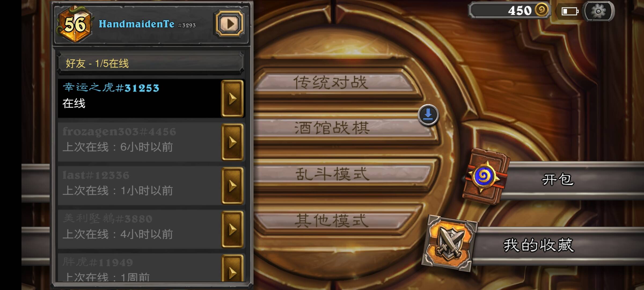Image resolution: width=644 pixels, height=290 pixels.
Task: Open the card pack icon
Action: [486, 176]
